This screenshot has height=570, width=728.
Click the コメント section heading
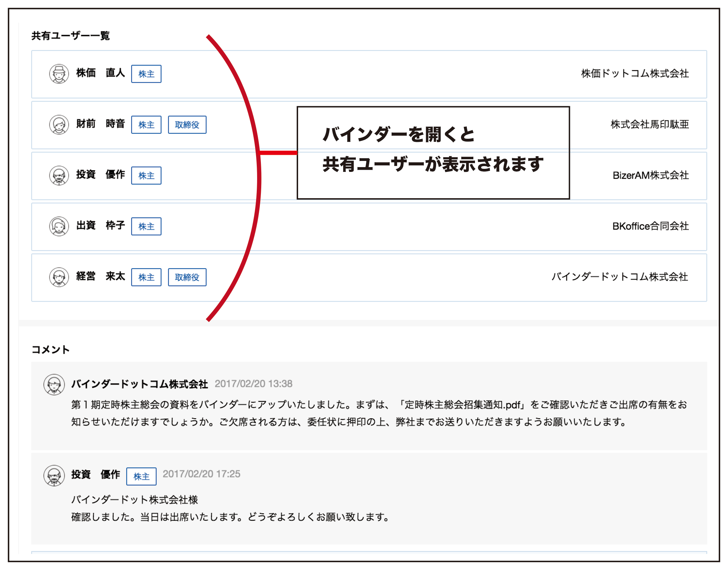click(x=51, y=350)
